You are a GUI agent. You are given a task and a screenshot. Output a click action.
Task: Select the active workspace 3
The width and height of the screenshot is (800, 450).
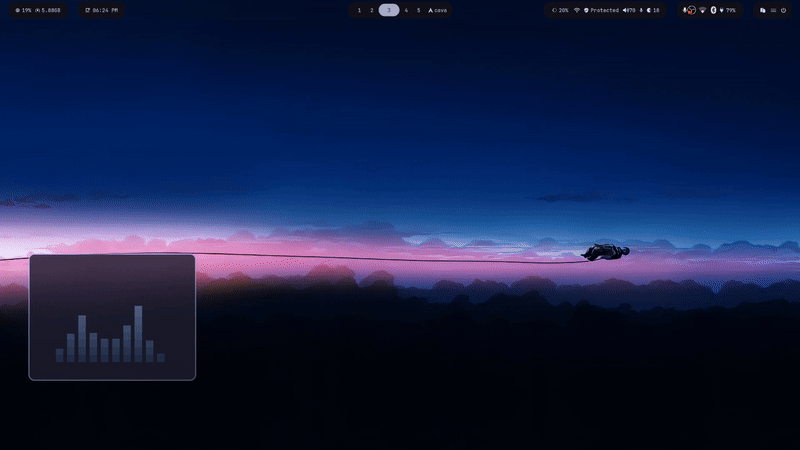389,10
